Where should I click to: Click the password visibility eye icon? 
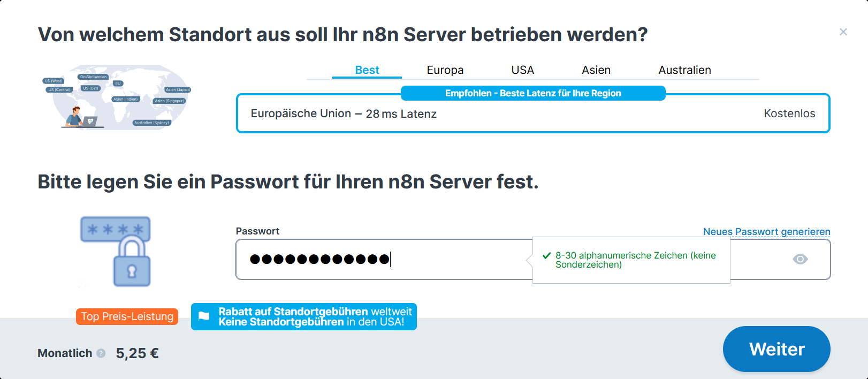800,259
